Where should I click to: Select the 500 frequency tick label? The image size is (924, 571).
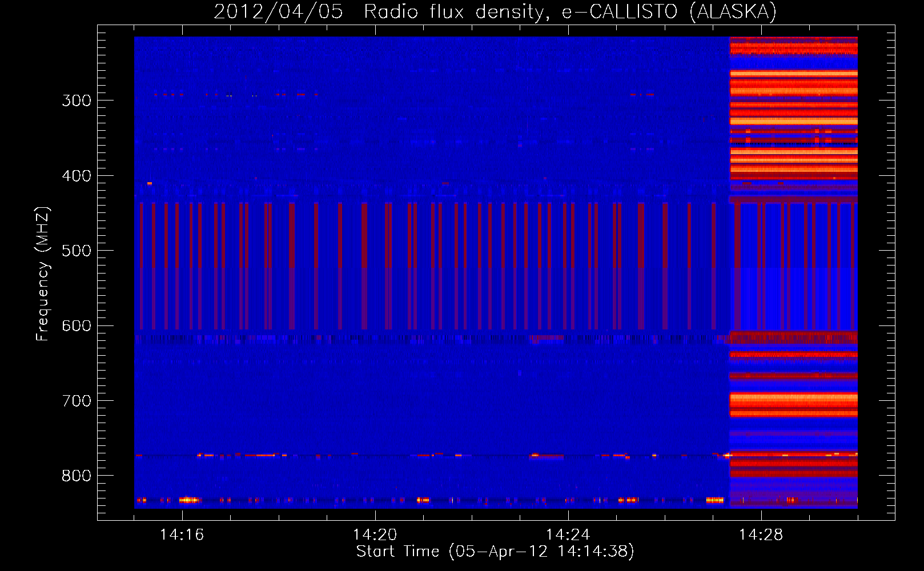[x=77, y=251]
